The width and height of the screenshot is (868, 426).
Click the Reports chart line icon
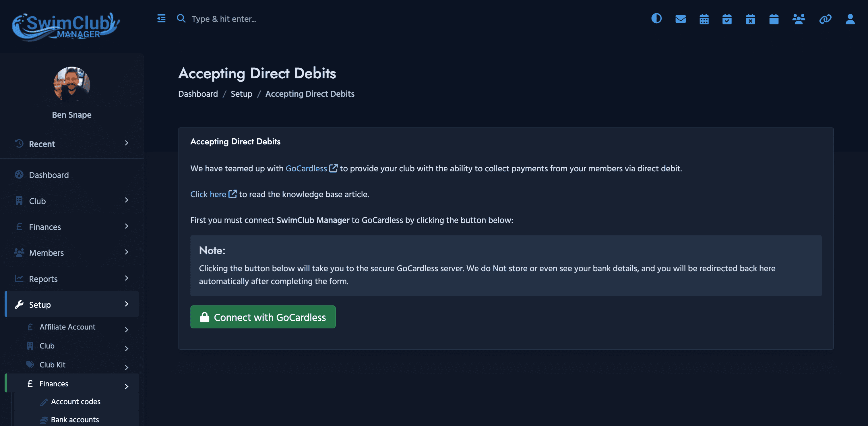[x=19, y=278]
